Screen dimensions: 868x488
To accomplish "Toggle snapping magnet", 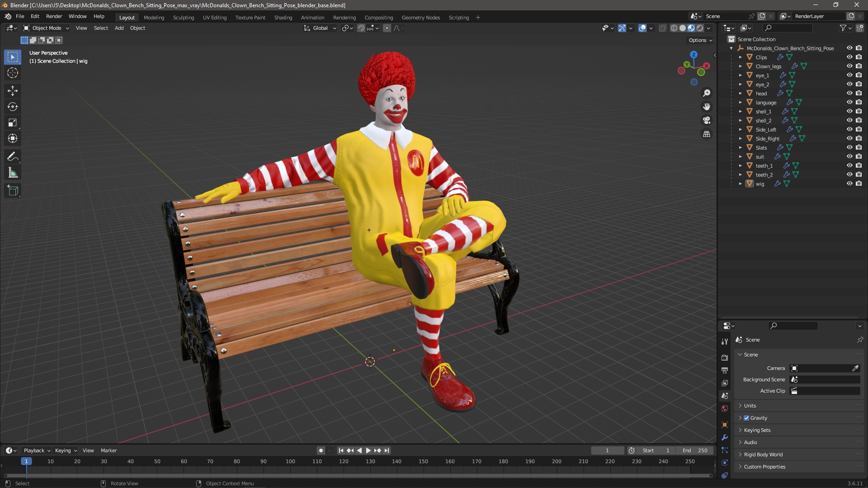I will click(361, 28).
